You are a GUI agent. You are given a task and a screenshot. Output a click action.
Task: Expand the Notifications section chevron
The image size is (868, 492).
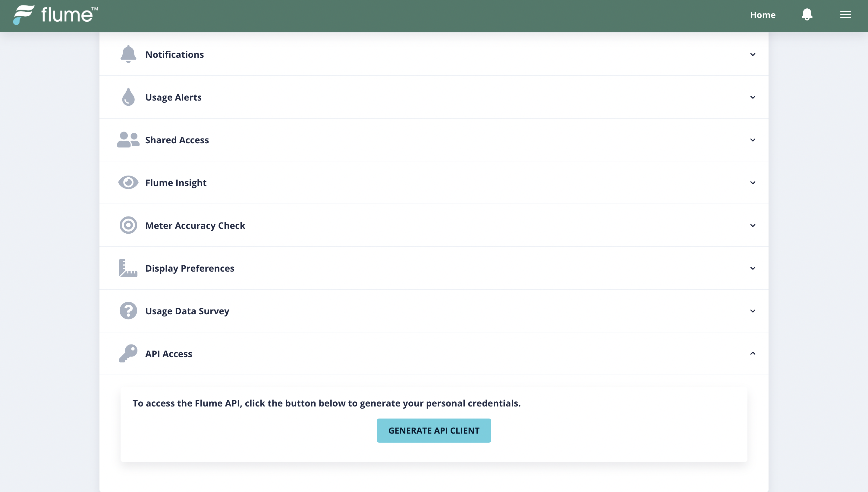point(753,54)
